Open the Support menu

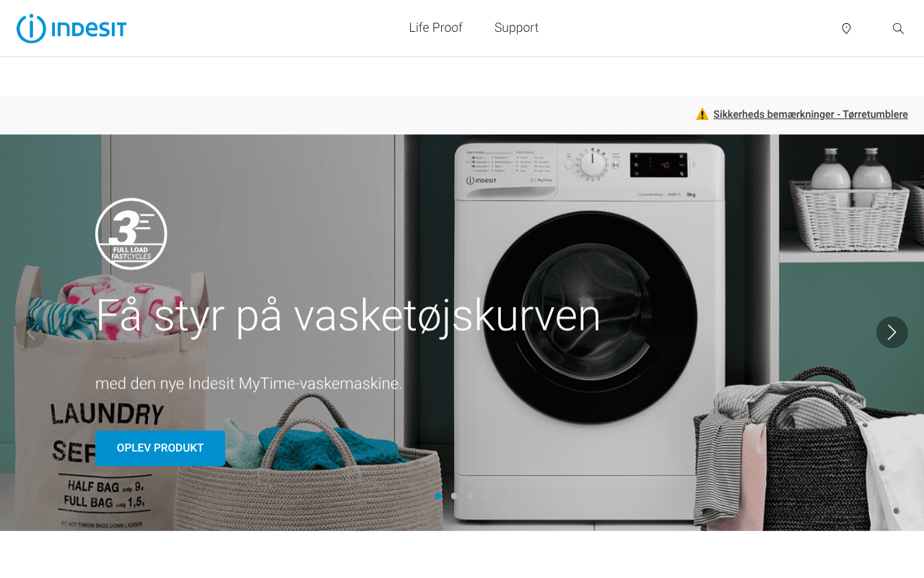coord(516,27)
